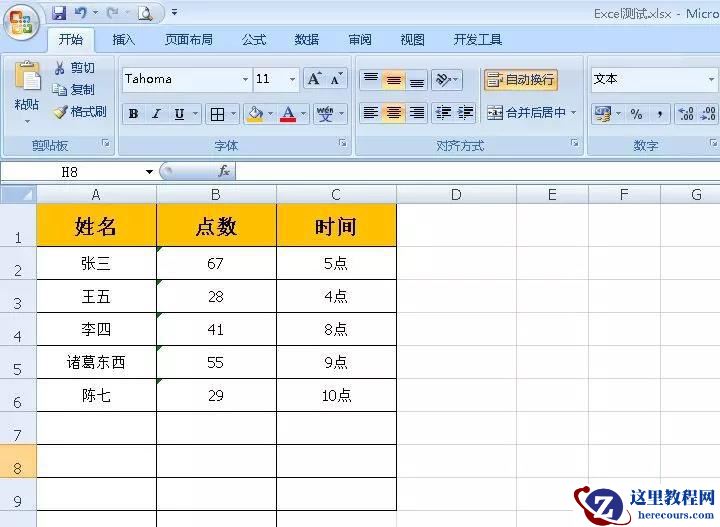This screenshot has height=527, width=720.
Task: Select column D header
Action: click(456, 195)
